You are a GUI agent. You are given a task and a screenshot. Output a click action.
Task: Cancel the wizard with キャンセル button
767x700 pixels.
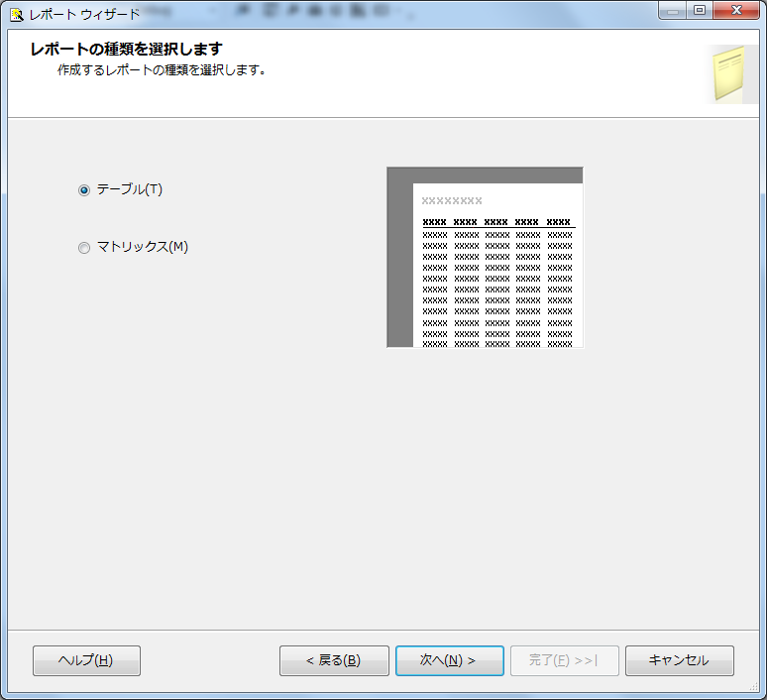(680, 660)
